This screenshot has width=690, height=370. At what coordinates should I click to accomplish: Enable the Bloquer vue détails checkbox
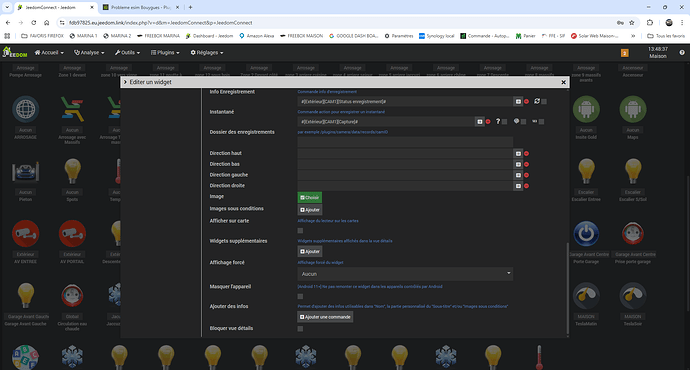(x=300, y=329)
